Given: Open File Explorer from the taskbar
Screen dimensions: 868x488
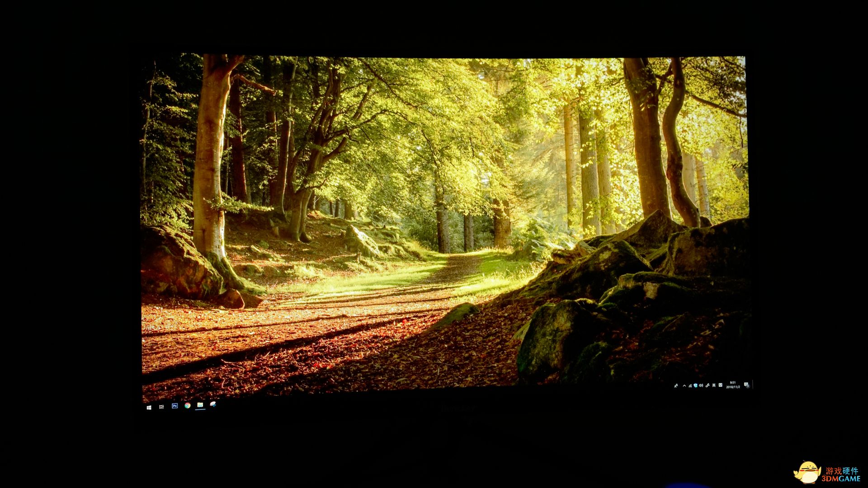Looking at the screenshot, I should 200,405.
